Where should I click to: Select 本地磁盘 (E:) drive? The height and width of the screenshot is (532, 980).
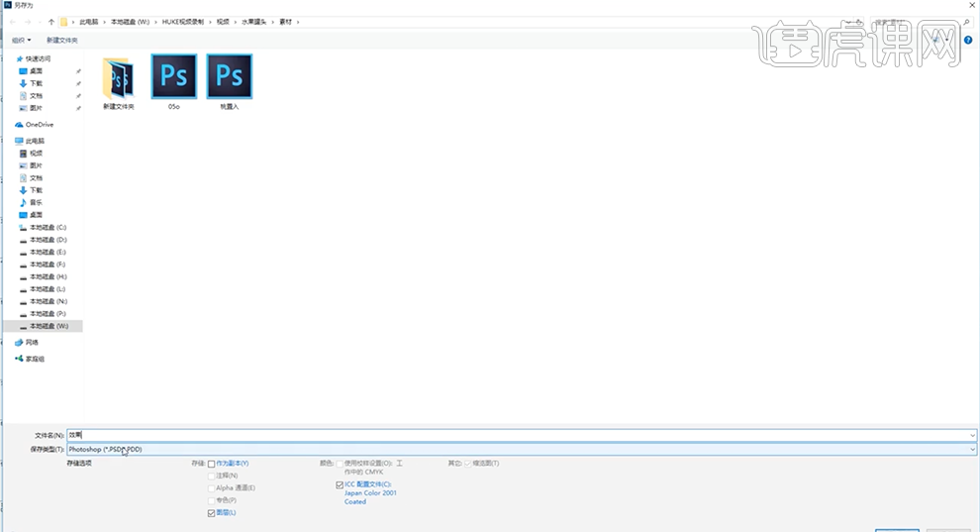[44, 253]
